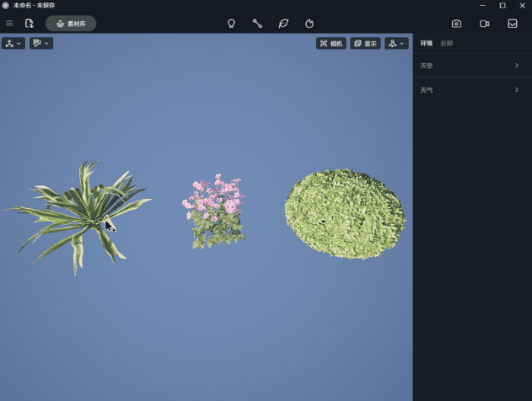Click the camera screenshot icon
The width and height of the screenshot is (532, 401).
(x=456, y=24)
